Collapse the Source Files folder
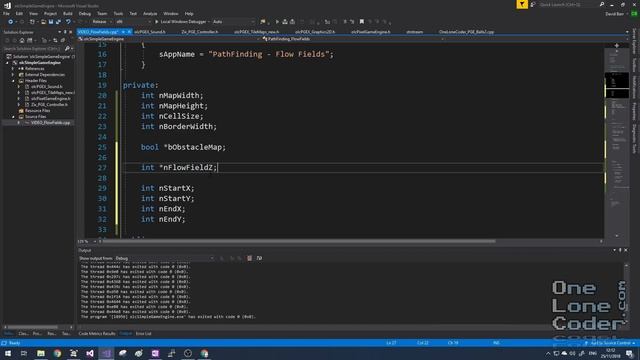The image size is (640, 360). coord(13,117)
